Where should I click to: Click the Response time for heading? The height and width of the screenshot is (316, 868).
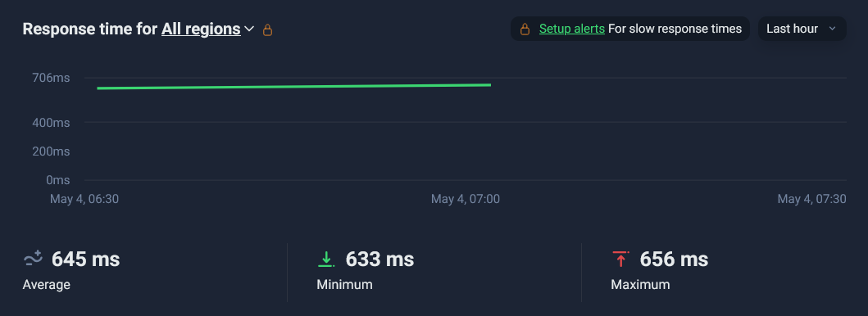pyautogui.click(x=90, y=29)
